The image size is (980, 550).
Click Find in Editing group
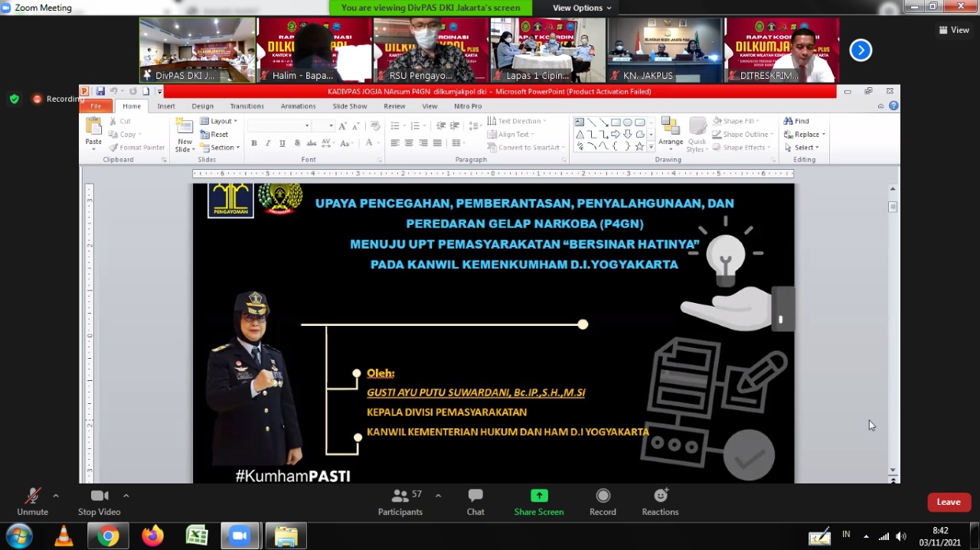(797, 121)
